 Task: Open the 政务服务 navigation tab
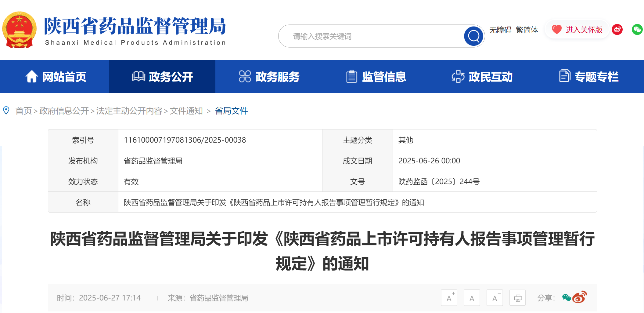pos(269,77)
